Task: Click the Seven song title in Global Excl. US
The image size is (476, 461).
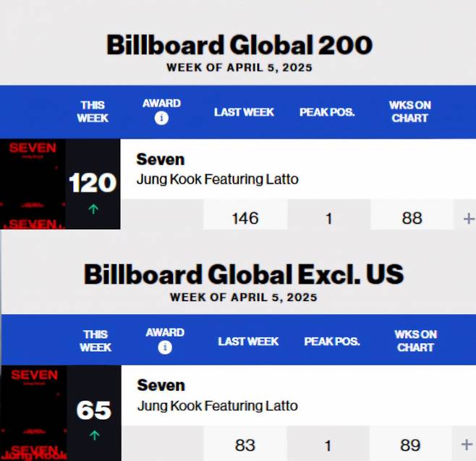Action: 161,385
